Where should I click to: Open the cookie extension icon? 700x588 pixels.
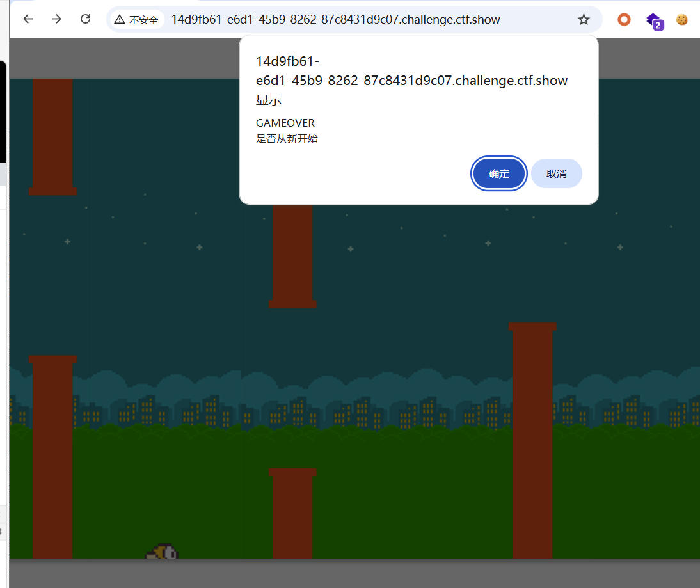(x=682, y=19)
